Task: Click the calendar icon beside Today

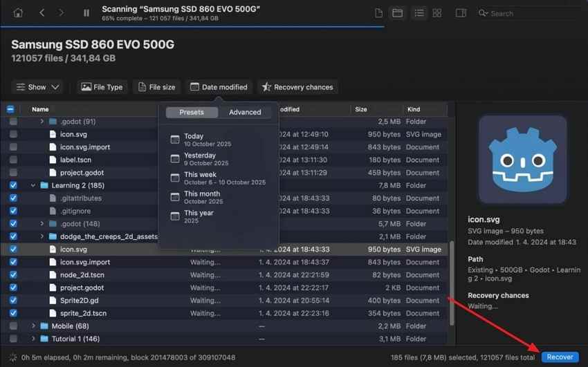Action: point(175,140)
